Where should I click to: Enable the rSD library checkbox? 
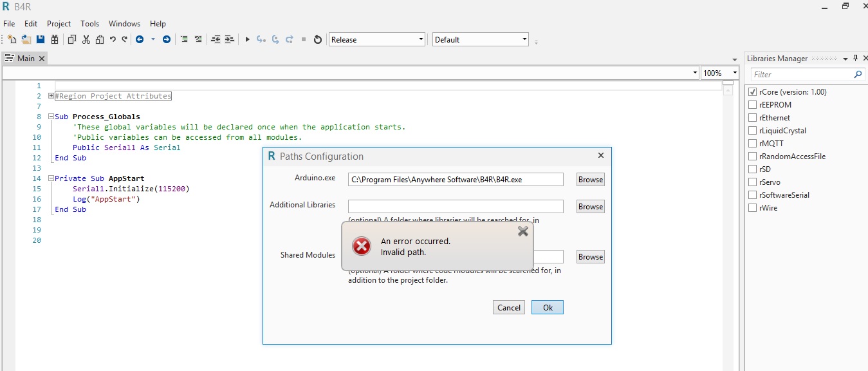click(753, 169)
